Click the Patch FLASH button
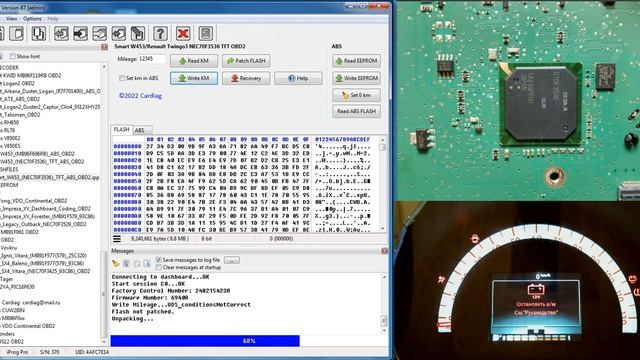Screen dimensions: 640x360 point(246,61)
